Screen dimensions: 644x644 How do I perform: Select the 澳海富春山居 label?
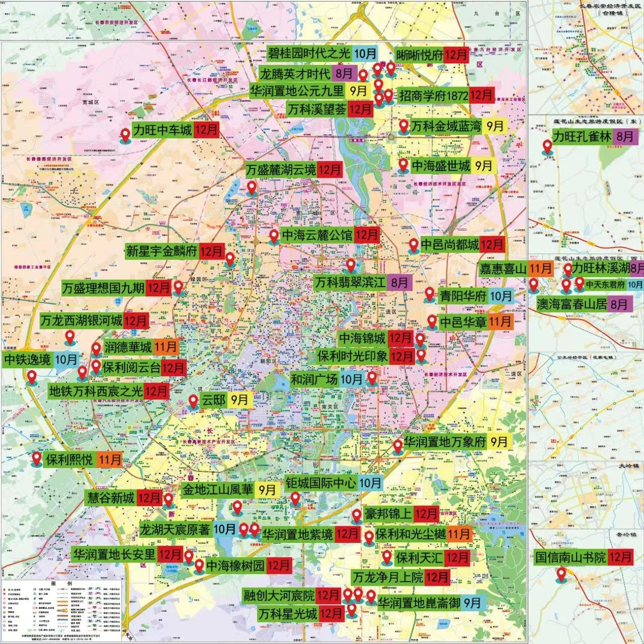pyautogui.click(x=572, y=304)
